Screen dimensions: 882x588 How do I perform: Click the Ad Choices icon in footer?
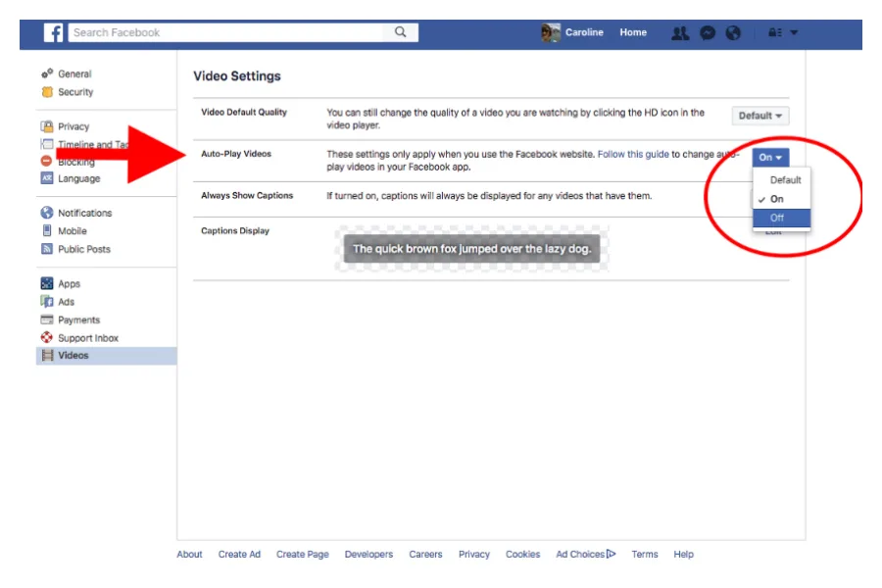click(610, 554)
